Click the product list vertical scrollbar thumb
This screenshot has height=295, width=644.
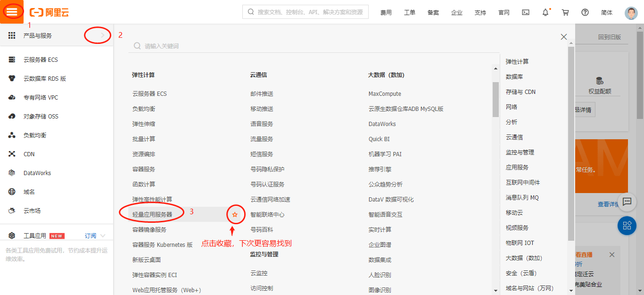coord(495,99)
